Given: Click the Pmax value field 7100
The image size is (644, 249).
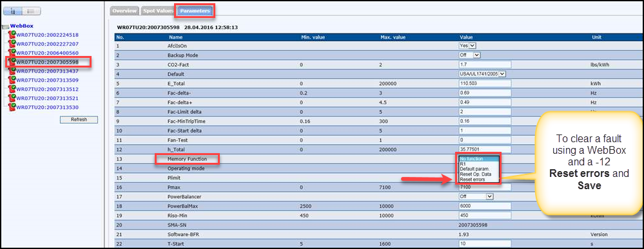Looking at the screenshot, I should [485, 187].
